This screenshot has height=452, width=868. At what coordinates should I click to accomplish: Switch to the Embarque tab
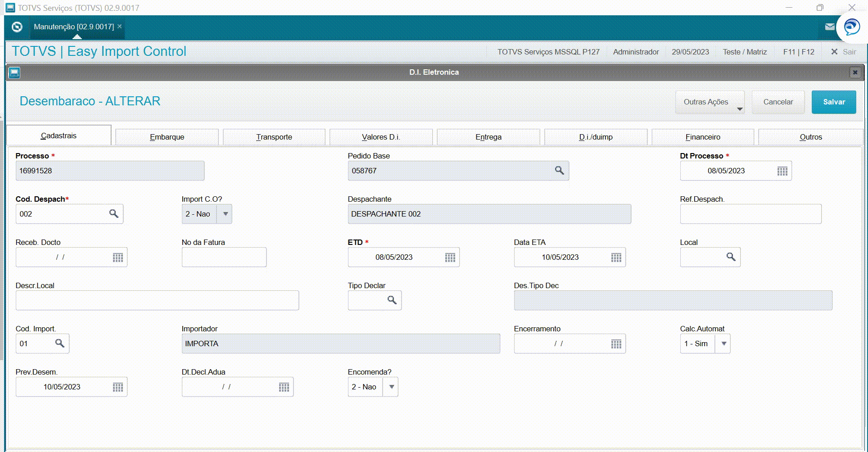coord(167,137)
